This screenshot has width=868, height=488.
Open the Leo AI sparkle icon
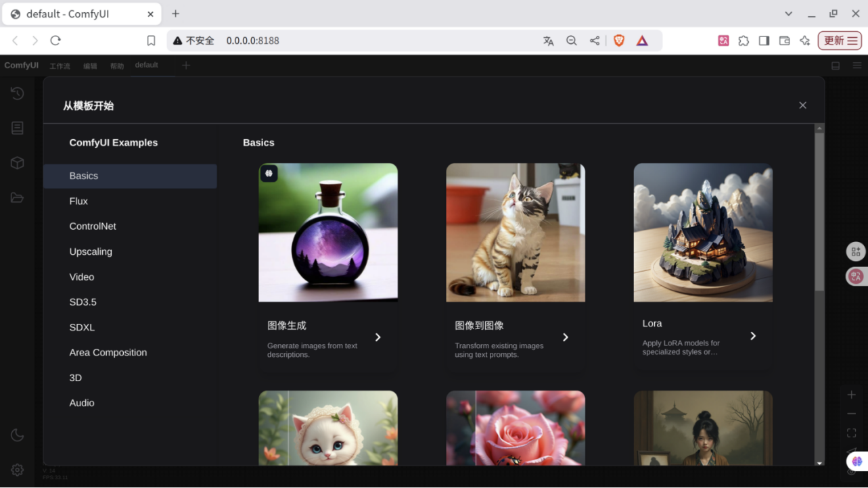tap(804, 41)
